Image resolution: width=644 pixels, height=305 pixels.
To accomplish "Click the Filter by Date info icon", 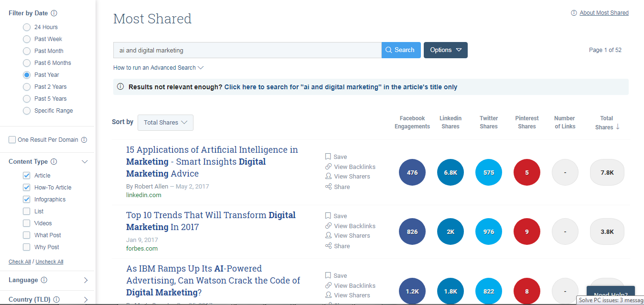I will tap(54, 13).
